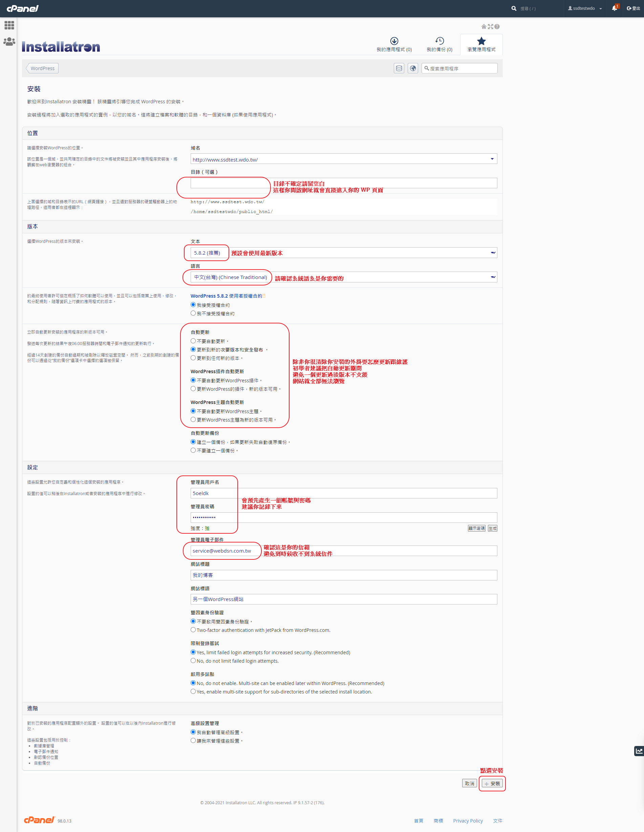The width and height of the screenshot is (644, 832).
Task: Select 更新到新的次要版本和安全發布
Action: pos(193,349)
